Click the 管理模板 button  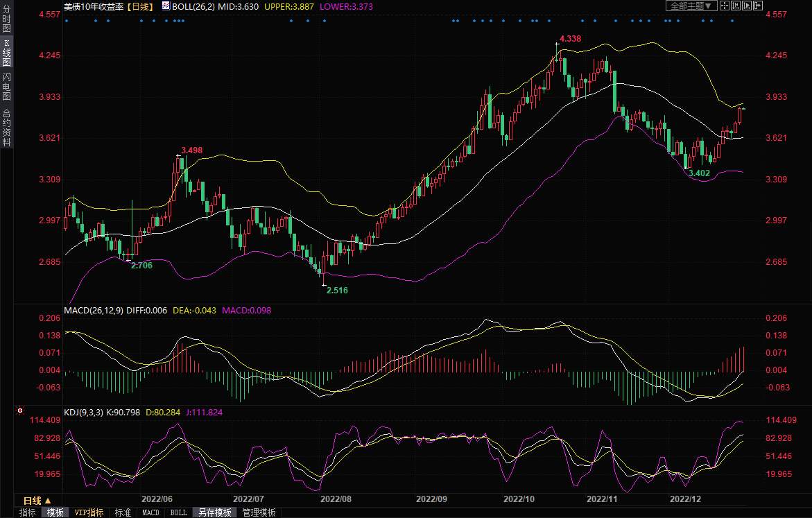[259, 513]
